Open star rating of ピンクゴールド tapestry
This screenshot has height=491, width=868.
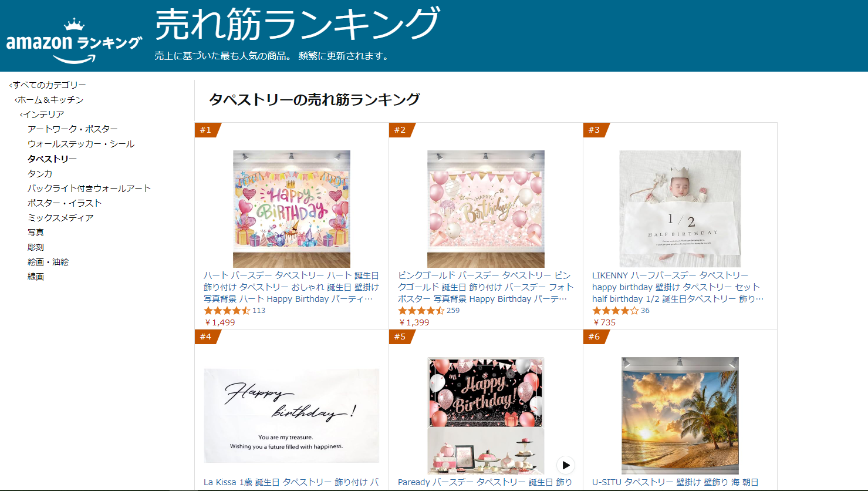(421, 311)
